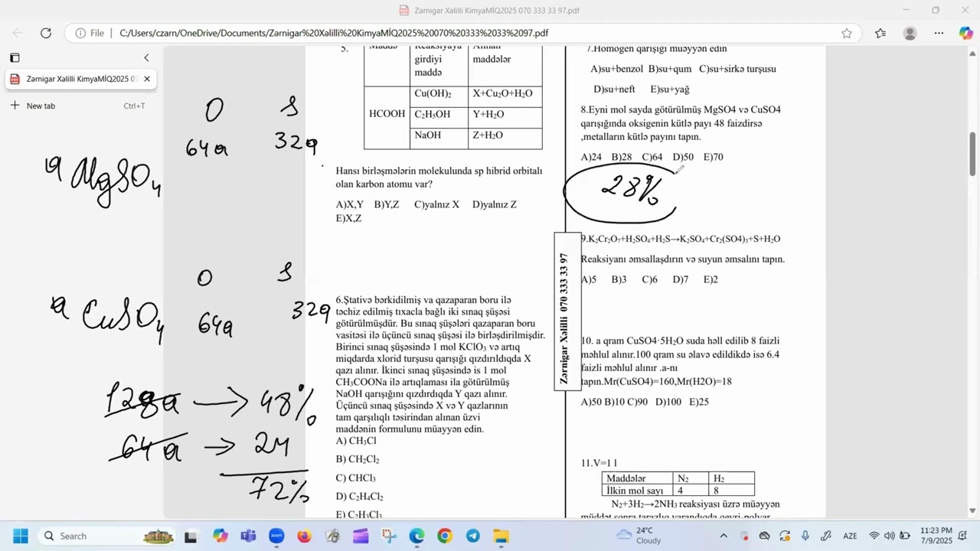Open Microsoft Teams from taskbar
This screenshot has height=551, width=980.
click(x=248, y=536)
